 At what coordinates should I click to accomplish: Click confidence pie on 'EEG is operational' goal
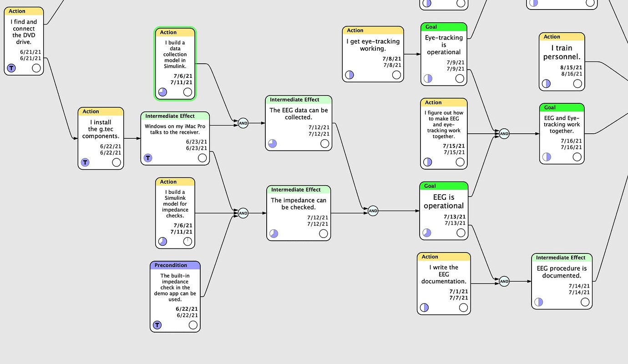click(x=426, y=233)
